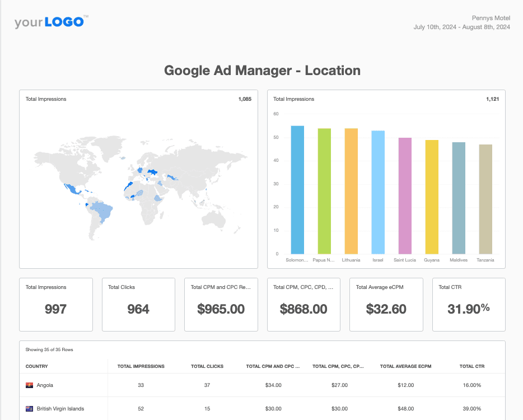The image size is (523, 420).
Task: Select the Israel bar in the chart
Action: coord(377,192)
